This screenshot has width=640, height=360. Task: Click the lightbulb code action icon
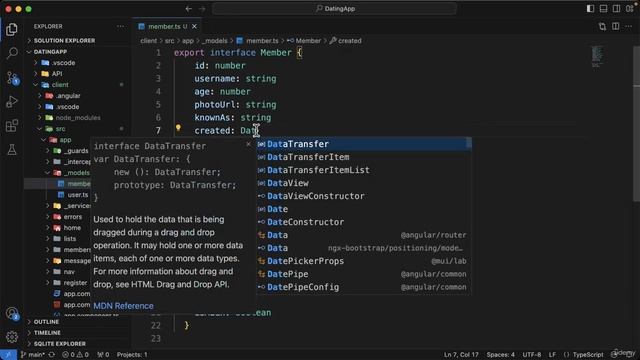click(x=178, y=128)
